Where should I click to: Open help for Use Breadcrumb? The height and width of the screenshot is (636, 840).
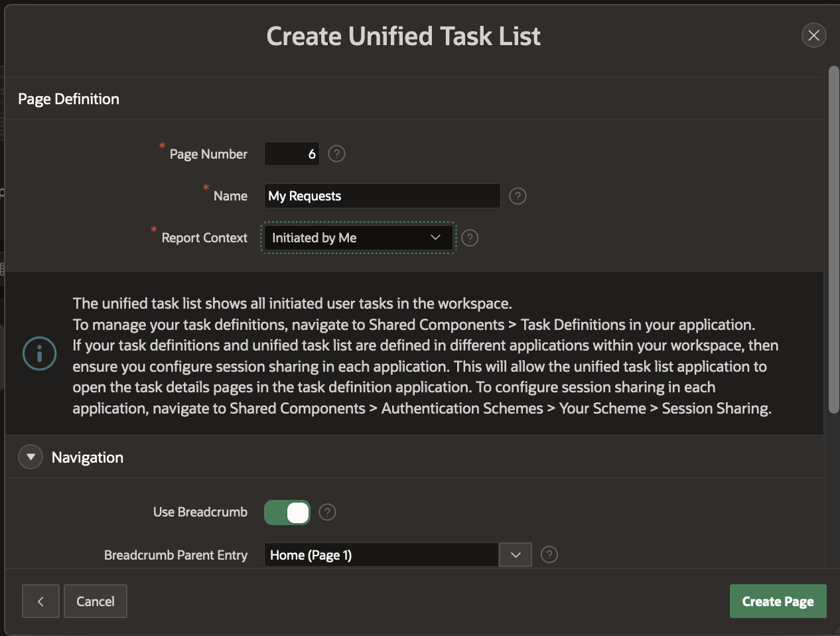327,512
